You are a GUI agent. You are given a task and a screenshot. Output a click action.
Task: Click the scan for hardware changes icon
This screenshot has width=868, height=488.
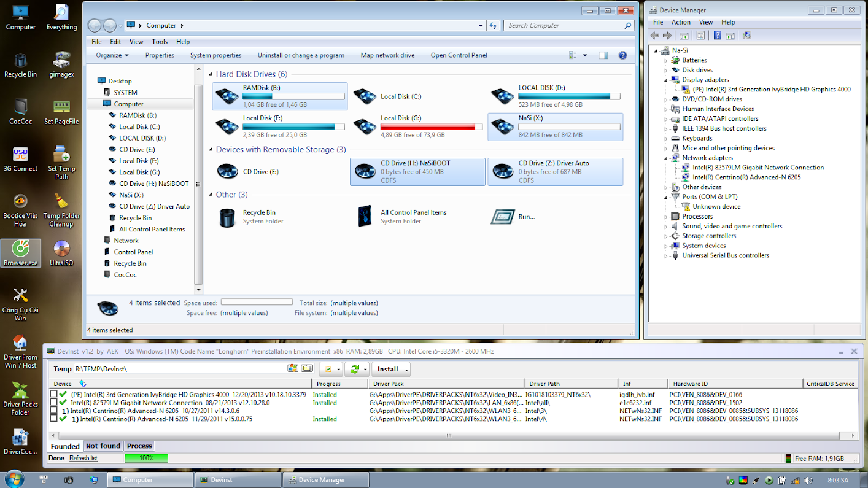[747, 36]
